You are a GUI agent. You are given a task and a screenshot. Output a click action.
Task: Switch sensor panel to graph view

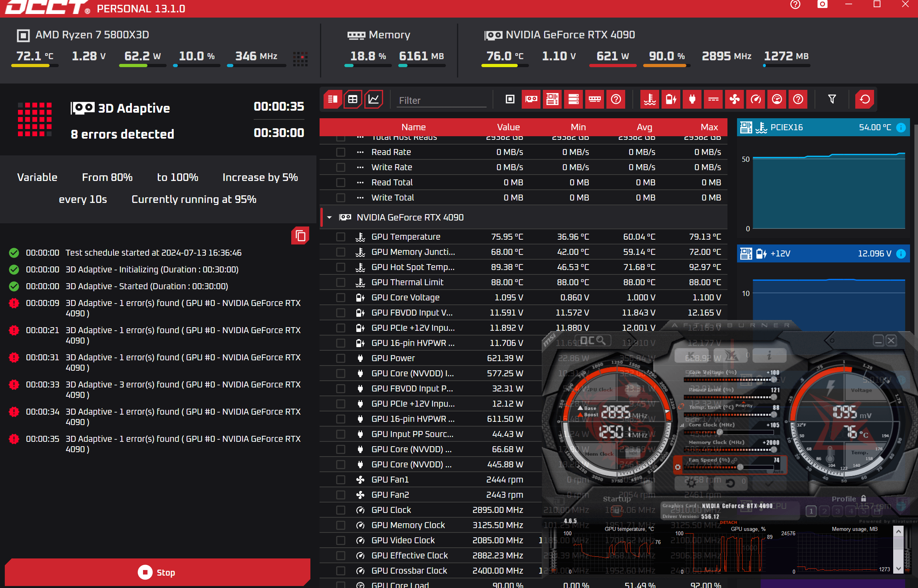pyautogui.click(x=374, y=99)
